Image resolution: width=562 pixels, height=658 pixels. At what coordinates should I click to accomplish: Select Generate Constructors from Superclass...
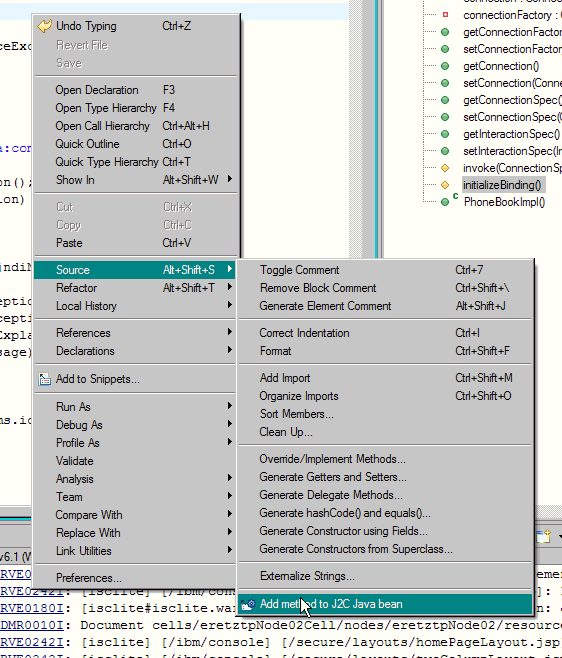[x=385, y=549]
